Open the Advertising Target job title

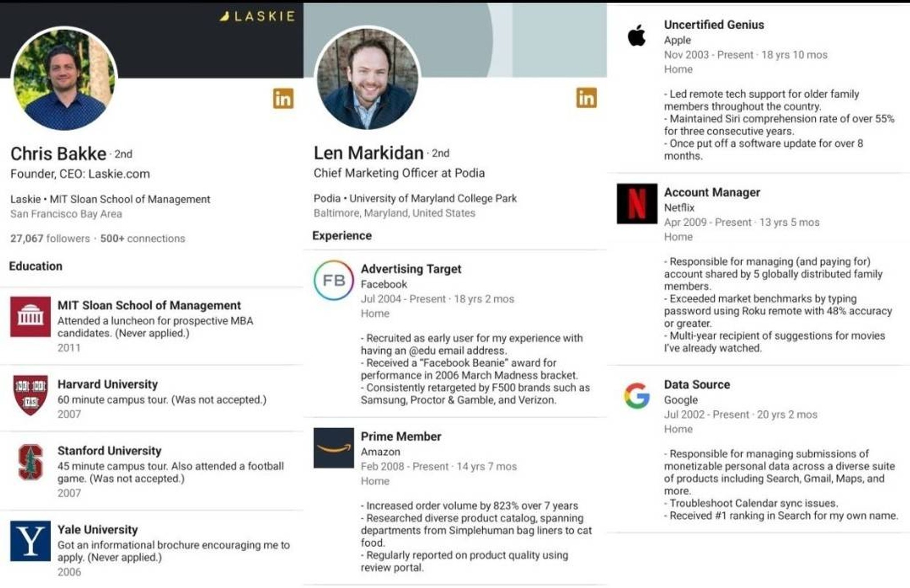[x=411, y=269]
